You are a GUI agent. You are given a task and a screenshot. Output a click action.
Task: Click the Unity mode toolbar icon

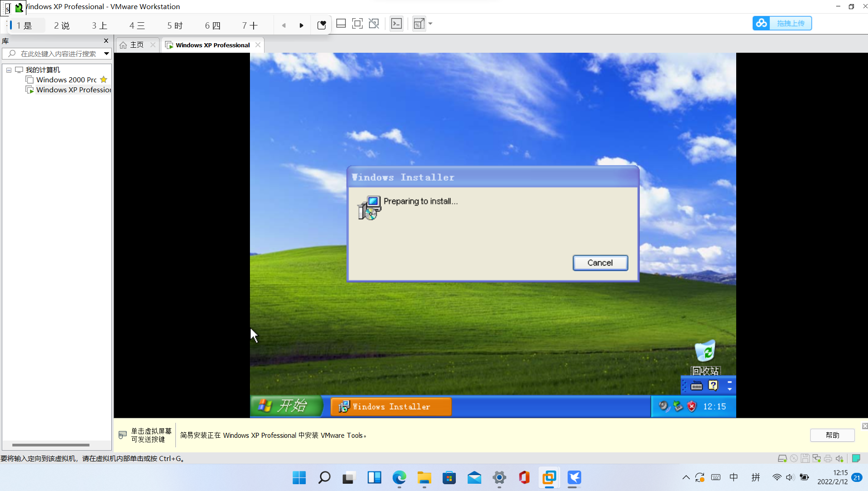click(374, 24)
